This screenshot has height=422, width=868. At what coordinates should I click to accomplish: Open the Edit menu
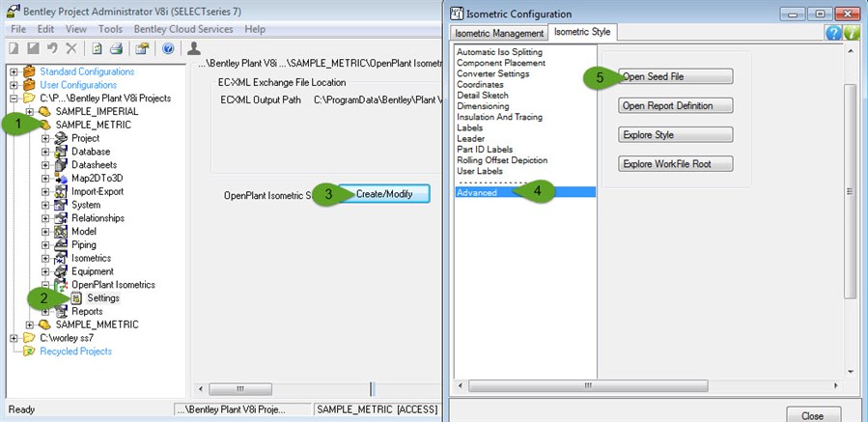coord(46,29)
